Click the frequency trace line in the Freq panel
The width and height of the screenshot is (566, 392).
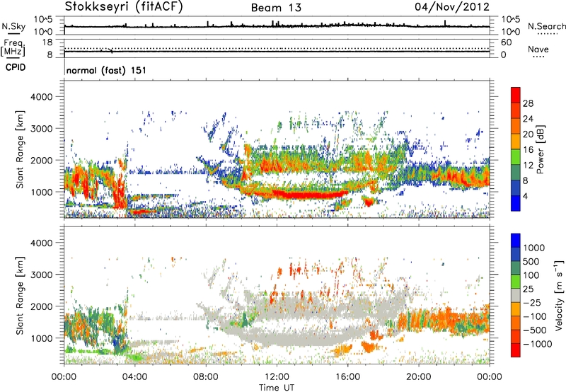pyautogui.click(x=277, y=52)
